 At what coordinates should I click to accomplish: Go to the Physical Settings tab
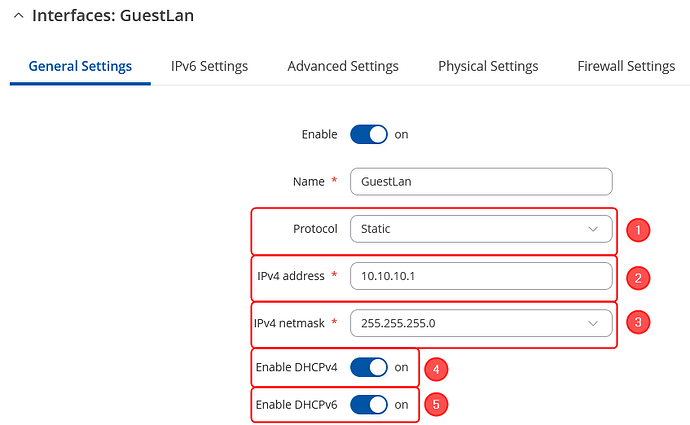(x=488, y=66)
